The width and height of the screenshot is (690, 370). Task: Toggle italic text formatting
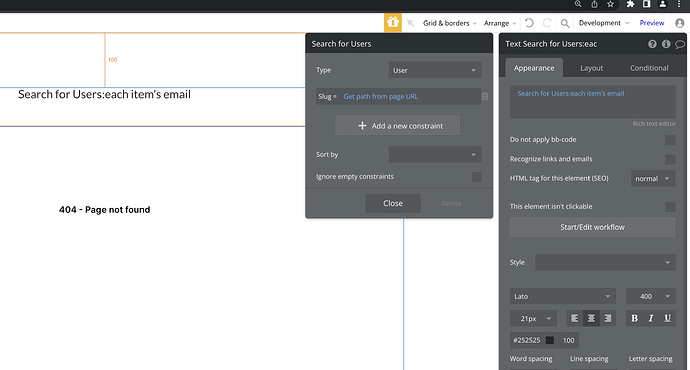tap(651, 318)
